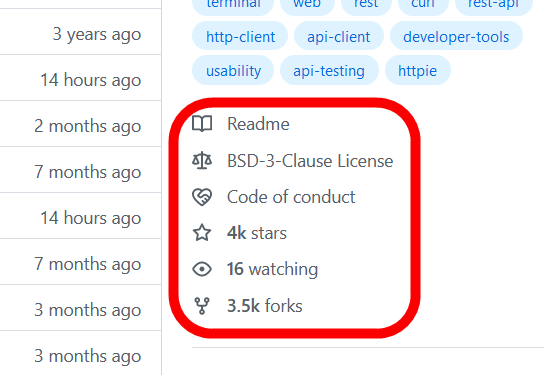Open the BSD-3-Clause License link
544x375 pixels.
tap(310, 161)
